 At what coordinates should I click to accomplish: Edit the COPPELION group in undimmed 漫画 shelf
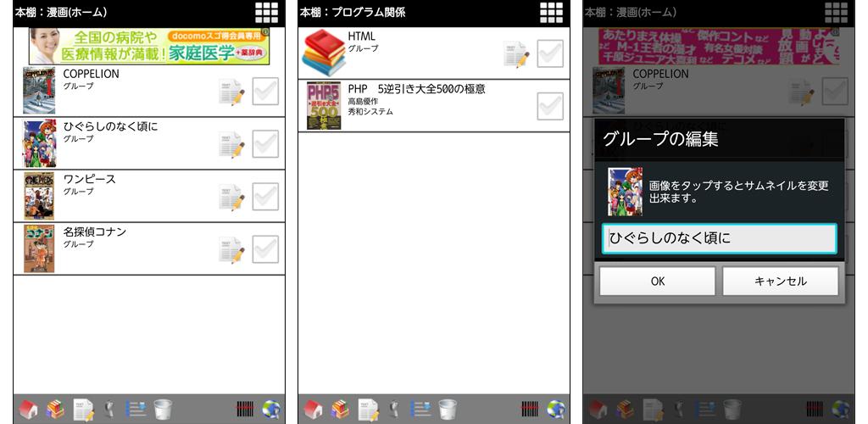click(x=231, y=92)
